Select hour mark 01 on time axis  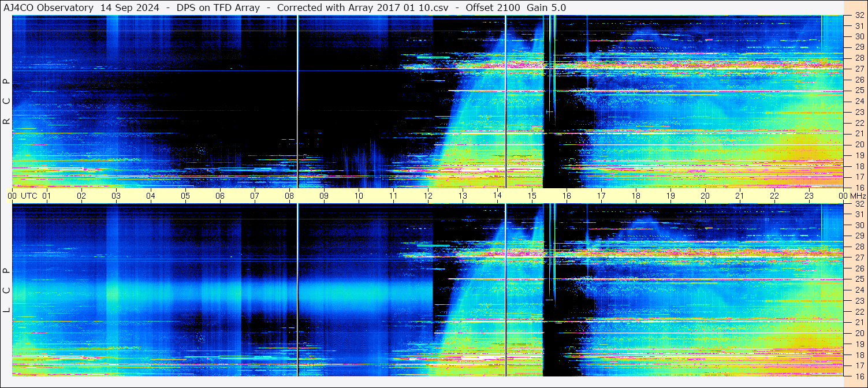click(47, 196)
